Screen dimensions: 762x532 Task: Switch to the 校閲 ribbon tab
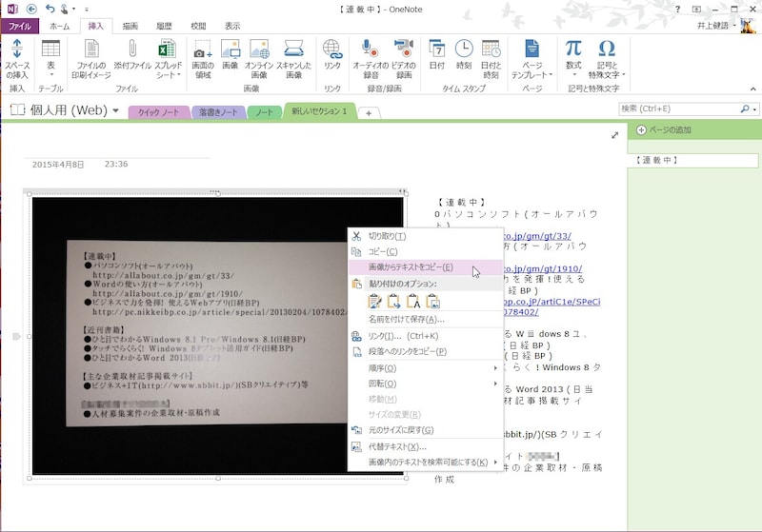198,26
